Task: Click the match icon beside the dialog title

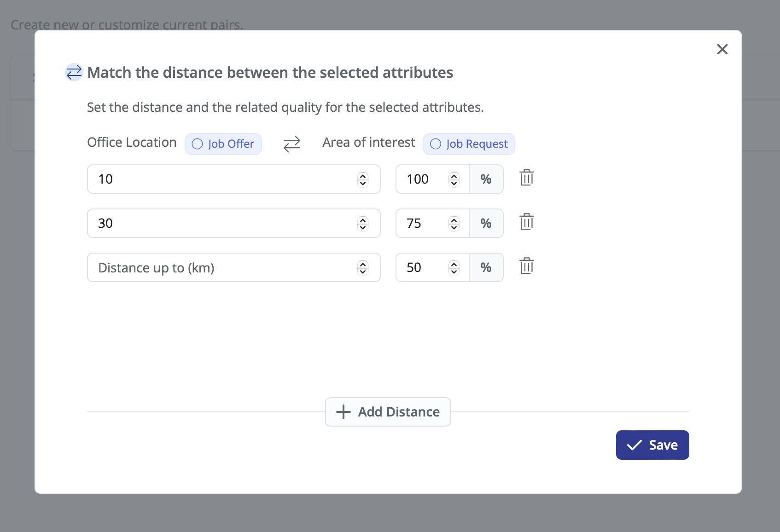Action: pos(74,72)
